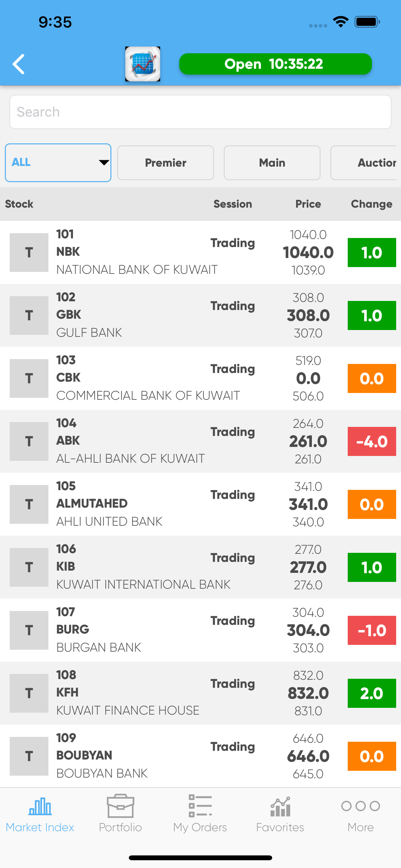Open the Gulf Bank stock row

(135, 315)
